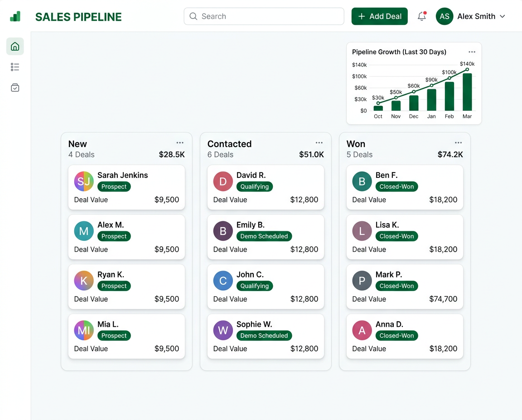Screen dimensions: 522x420
Task: Click Emily B.'s B avatar
Action: pyautogui.click(x=223, y=231)
